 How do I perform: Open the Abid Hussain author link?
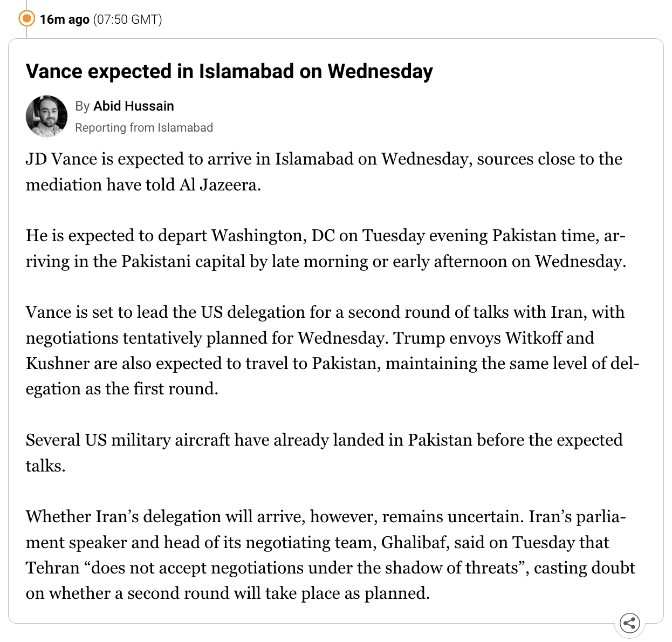[134, 106]
